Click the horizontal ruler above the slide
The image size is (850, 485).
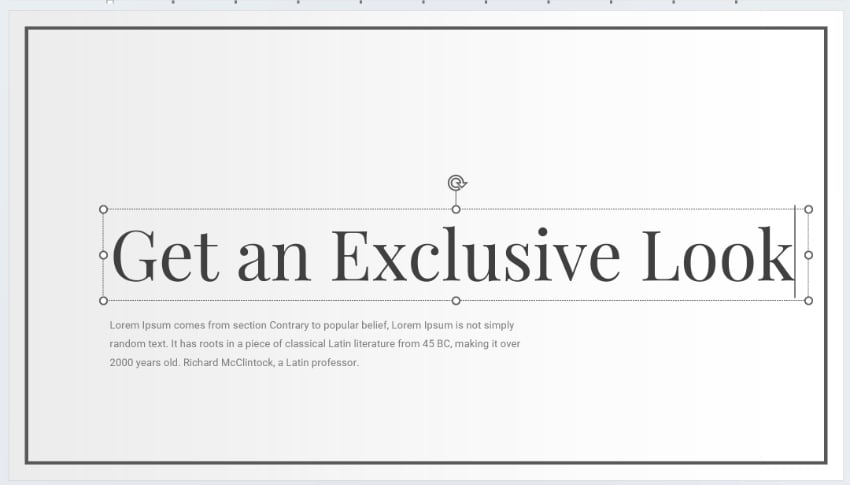[400, 4]
